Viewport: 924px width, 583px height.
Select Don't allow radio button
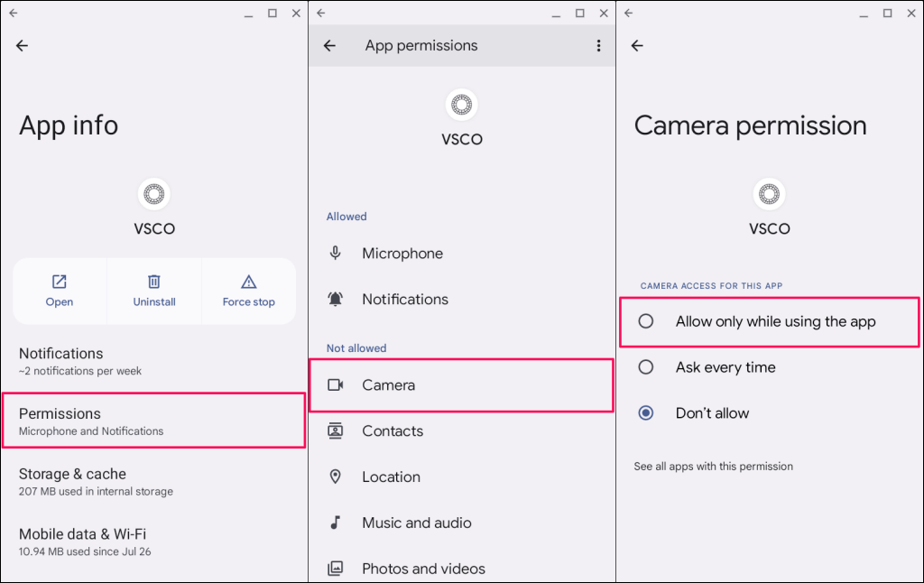click(x=646, y=413)
